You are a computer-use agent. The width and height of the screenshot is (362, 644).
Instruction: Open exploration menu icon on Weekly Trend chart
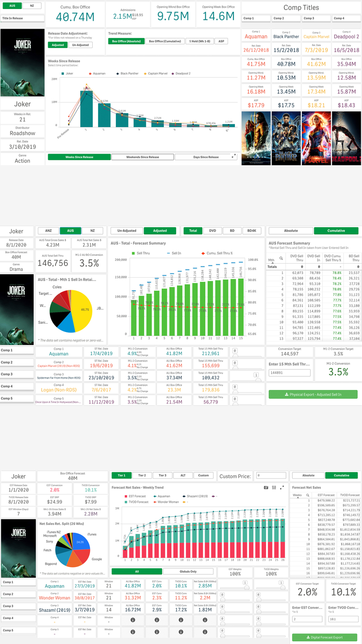274,487
